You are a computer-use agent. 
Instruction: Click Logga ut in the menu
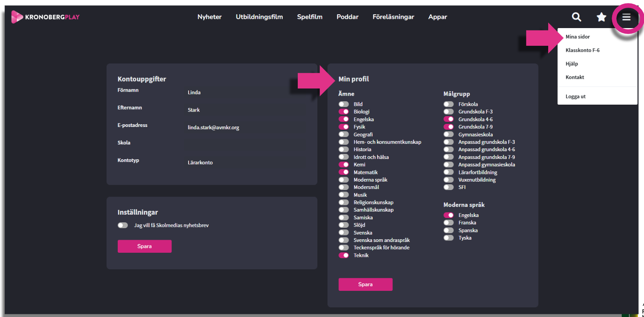(575, 97)
